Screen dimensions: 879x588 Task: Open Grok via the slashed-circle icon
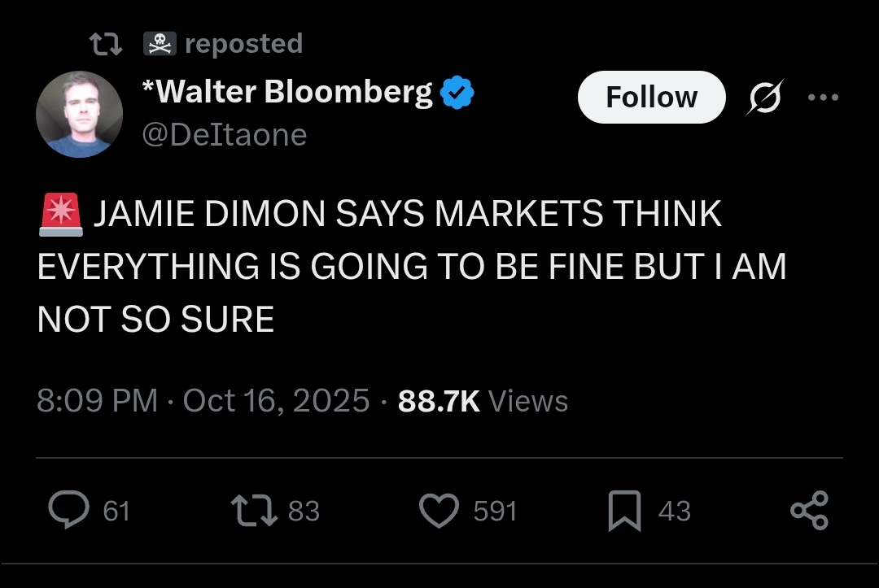764,98
